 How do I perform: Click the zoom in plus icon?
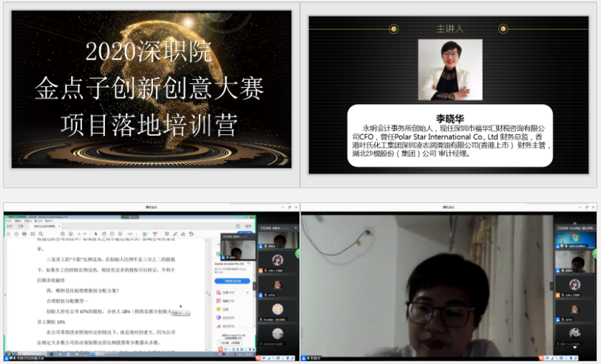(x=120, y=234)
